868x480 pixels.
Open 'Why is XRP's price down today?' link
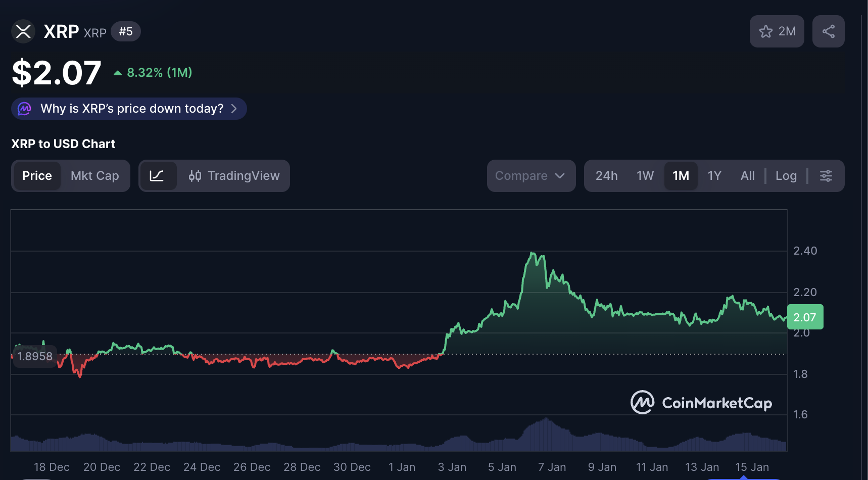point(131,108)
